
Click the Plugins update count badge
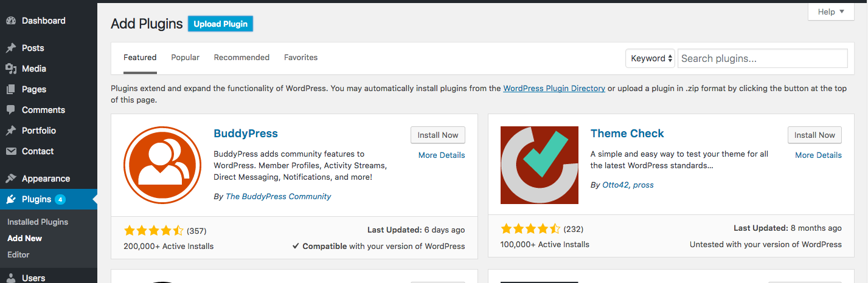click(60, 199)
